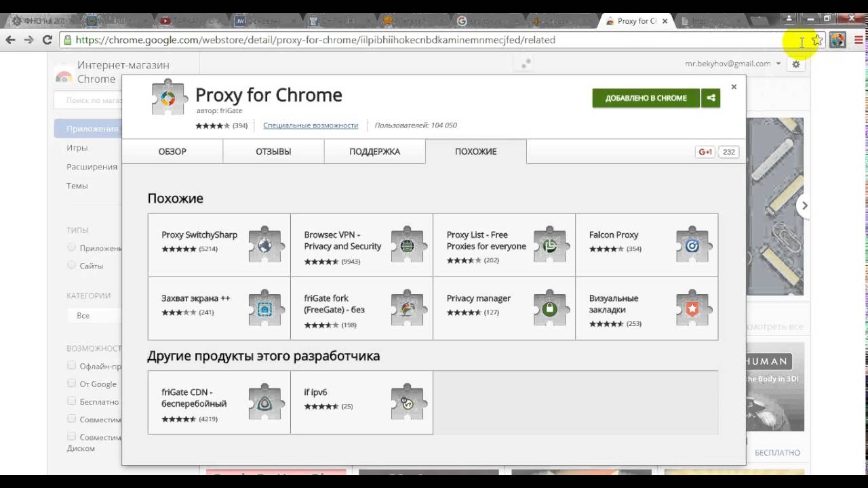Open the account dropdown by mr.bekyhov@gmail.com

point(778,64)
